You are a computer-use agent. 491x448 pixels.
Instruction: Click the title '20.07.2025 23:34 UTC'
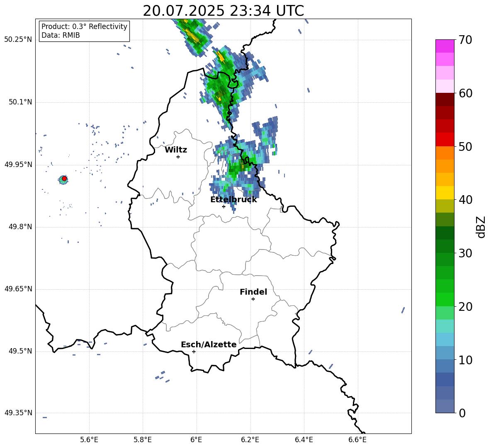tap(223, 11)
